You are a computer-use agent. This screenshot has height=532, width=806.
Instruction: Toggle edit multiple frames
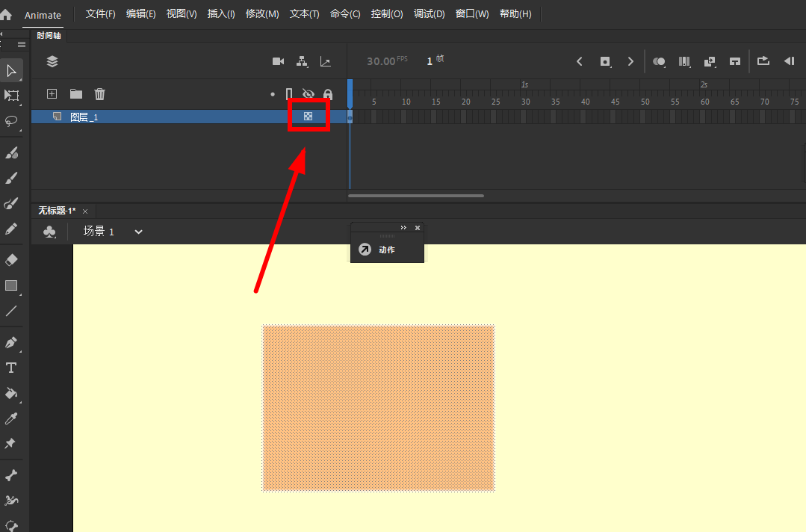(x=684, y=62)
